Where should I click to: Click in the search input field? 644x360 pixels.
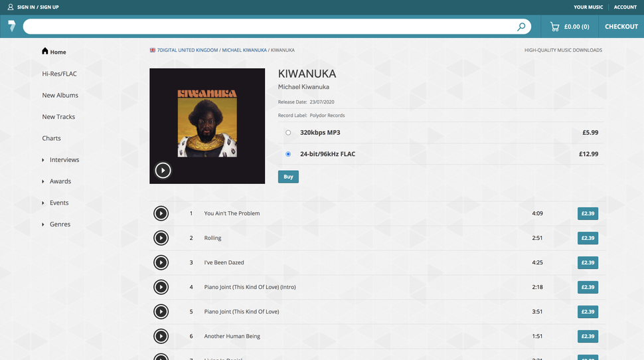[269, 27]
